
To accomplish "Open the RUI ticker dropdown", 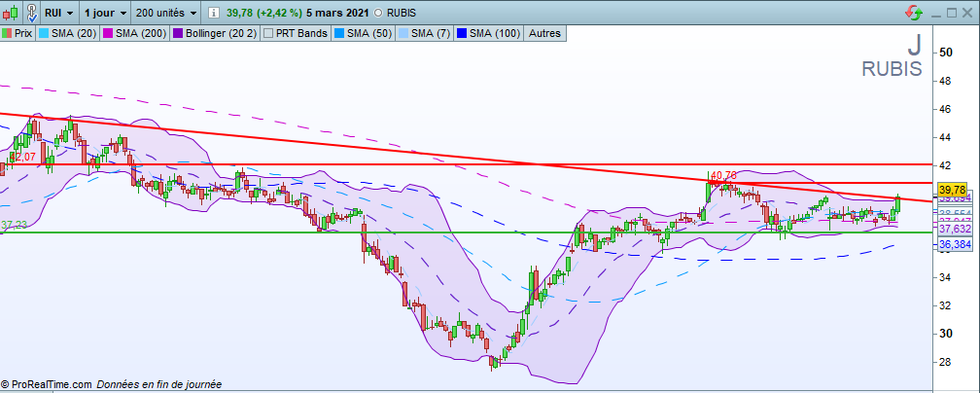I will point(58,13).
